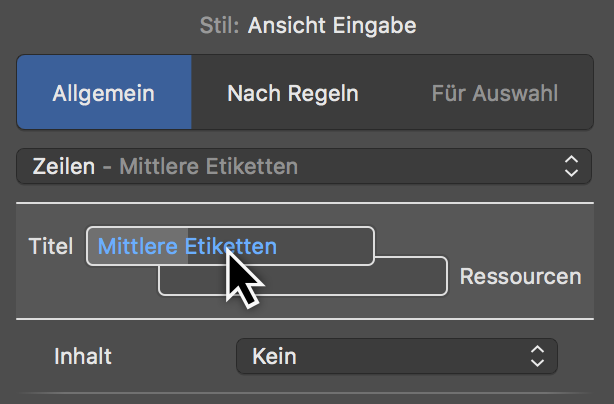The height and width of the screenshot is (404, 614).
Task: Click the Zeilen dropdown up-down chevron
Action: pos(571,166)
